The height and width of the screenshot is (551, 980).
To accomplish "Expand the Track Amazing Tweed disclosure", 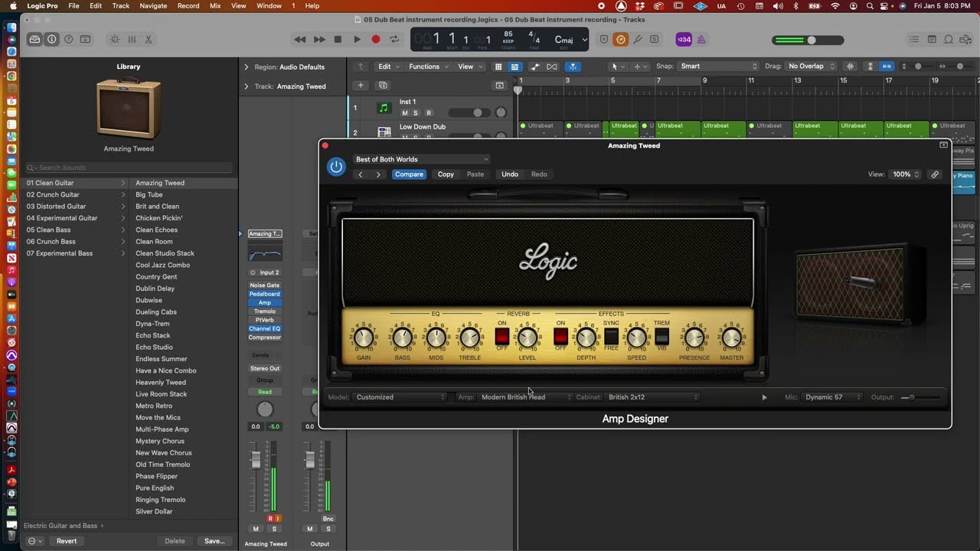I will coord(247,86).
